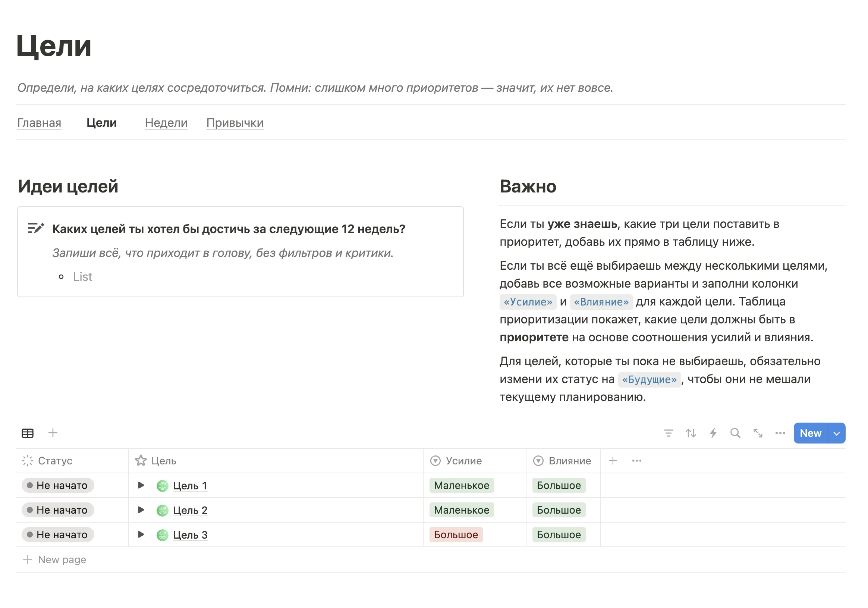Open automations lightning bolt icon

tap(713, 433)
